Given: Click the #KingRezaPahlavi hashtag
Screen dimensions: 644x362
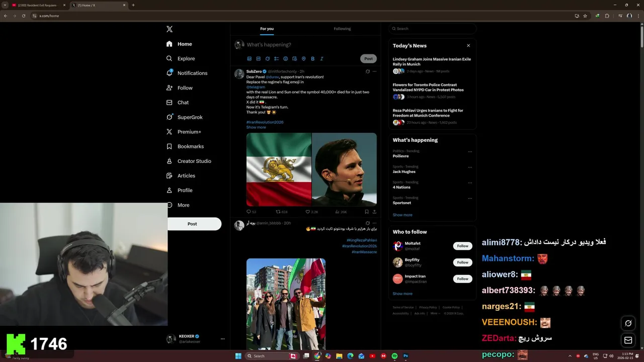Looking at the screenshot, I should click(x=362, y=240).
